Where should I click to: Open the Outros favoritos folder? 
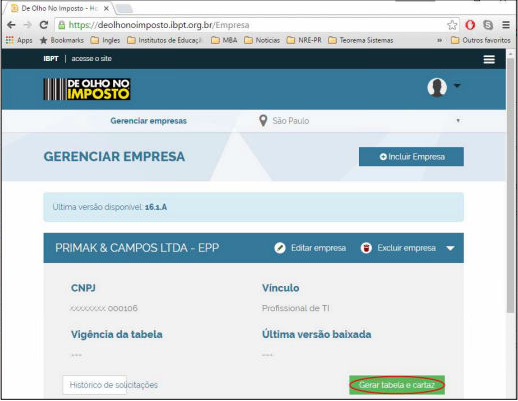point(481,40)
